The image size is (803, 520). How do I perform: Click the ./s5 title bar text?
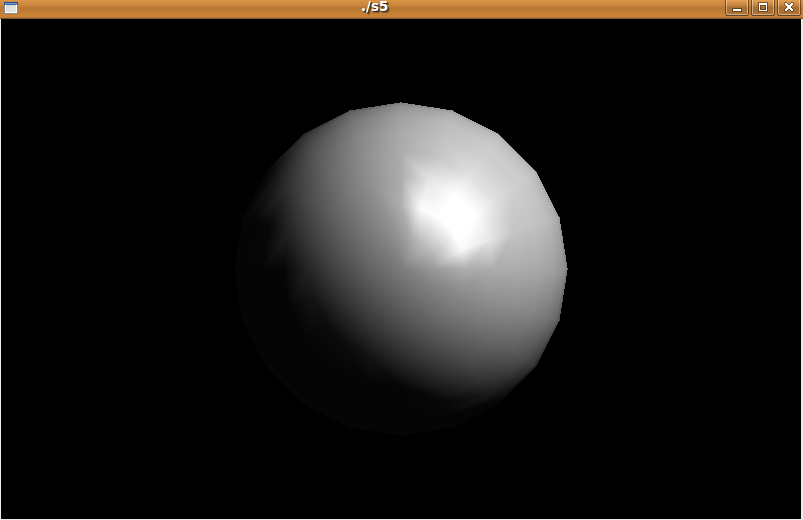pos(375,7)
